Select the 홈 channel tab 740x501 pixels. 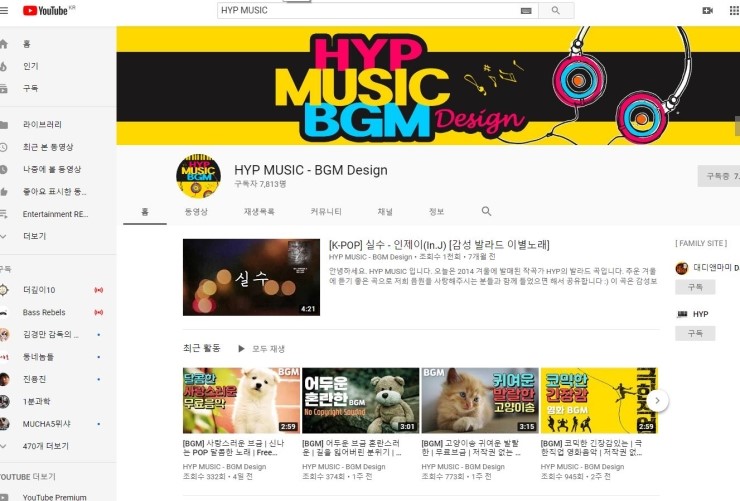145,211
